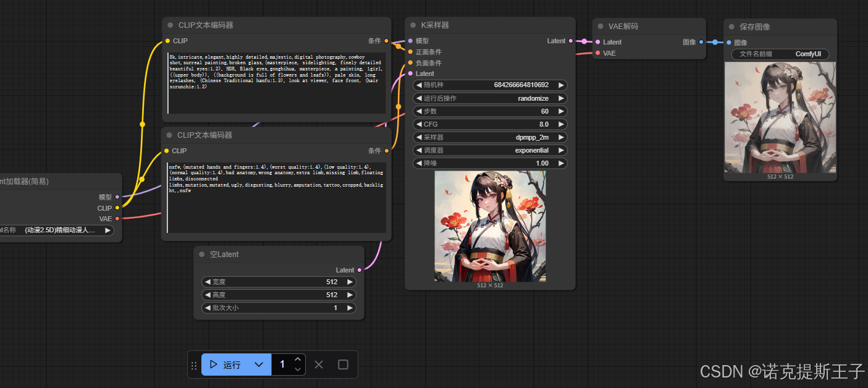Image resolution: width=868 pixels, height=388 pixels.
Task: Select previous 运行后操作 option with left arrow
Action: (x=418, y=98)
